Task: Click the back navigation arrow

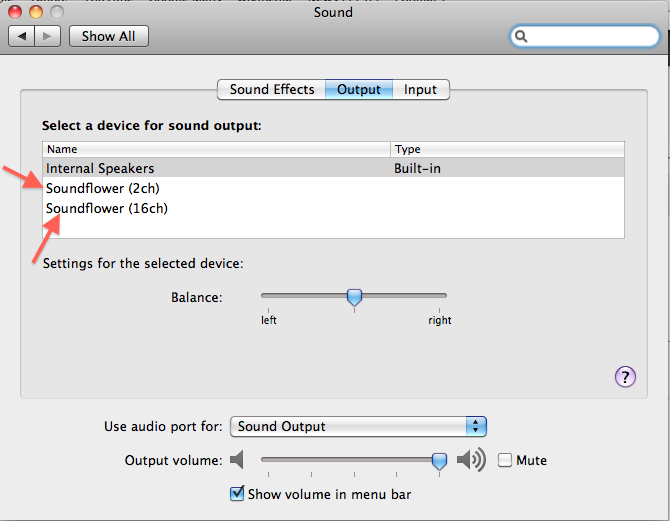Action: (x=23, y=36)
